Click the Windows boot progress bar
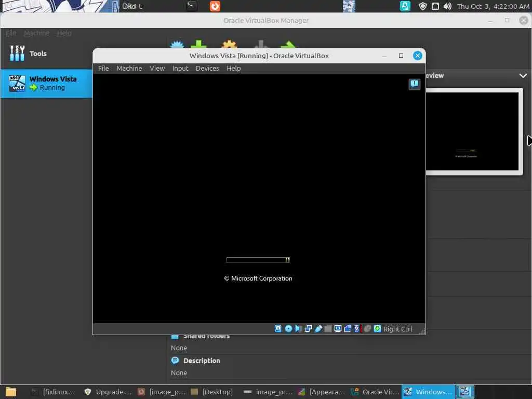 click(258, 260)
